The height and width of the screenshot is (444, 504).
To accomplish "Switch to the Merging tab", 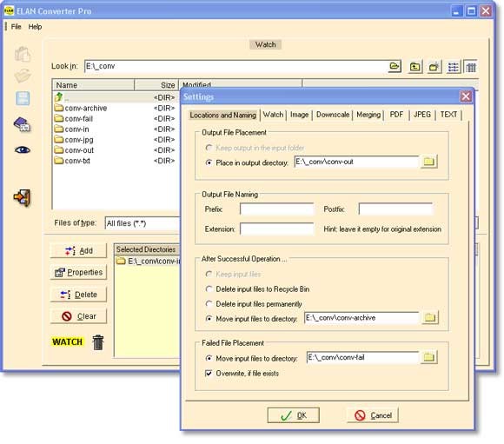I will click(x=368, y=115).
